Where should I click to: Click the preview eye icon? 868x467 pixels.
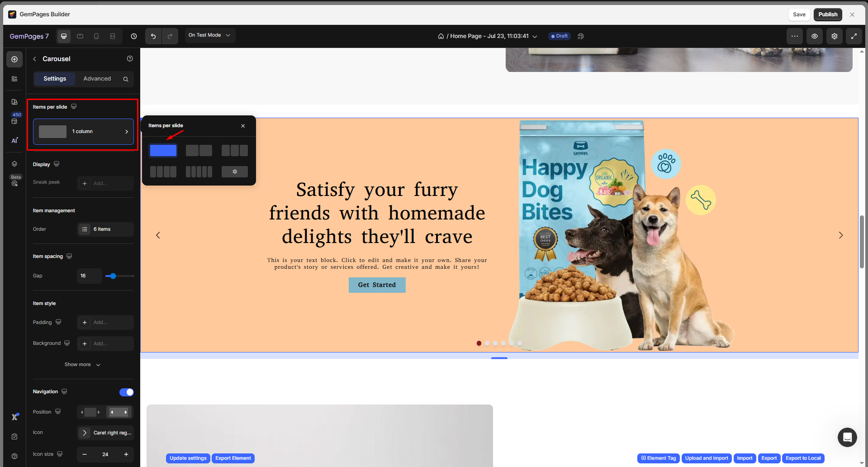point(814,36)
